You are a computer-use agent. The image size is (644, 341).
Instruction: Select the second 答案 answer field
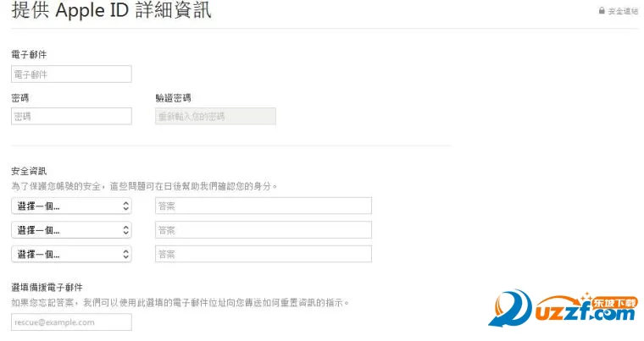(x=263, y=230)
